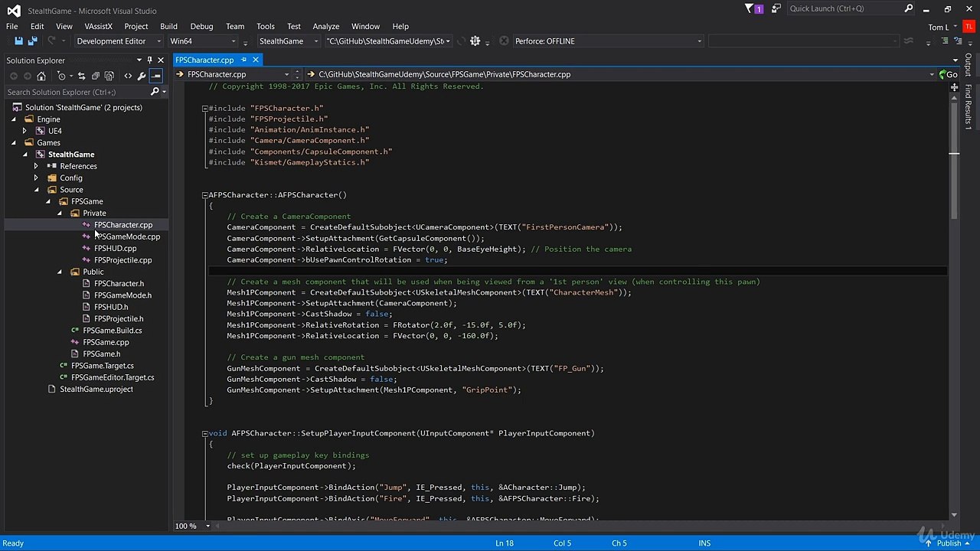Screen dimensions: 980x551
Task: Click the Solution Explorer search magnifier icon
Action: click(155, 92)
